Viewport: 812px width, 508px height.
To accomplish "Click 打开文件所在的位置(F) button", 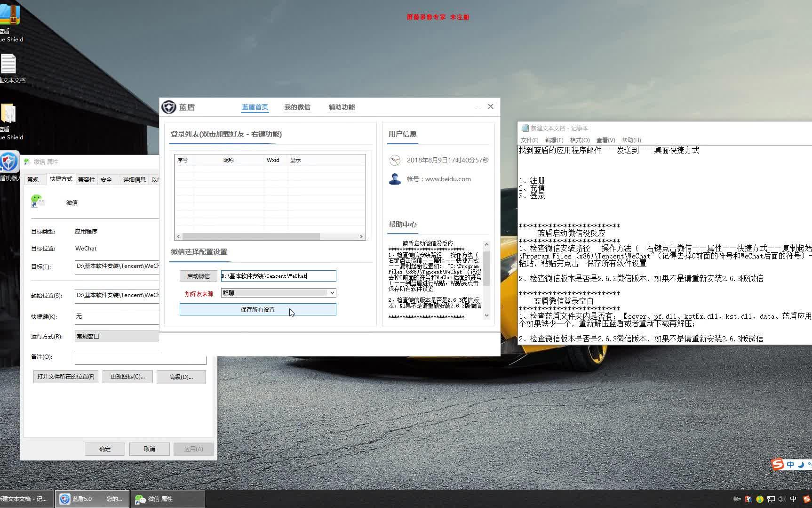I will pos(66,377).
